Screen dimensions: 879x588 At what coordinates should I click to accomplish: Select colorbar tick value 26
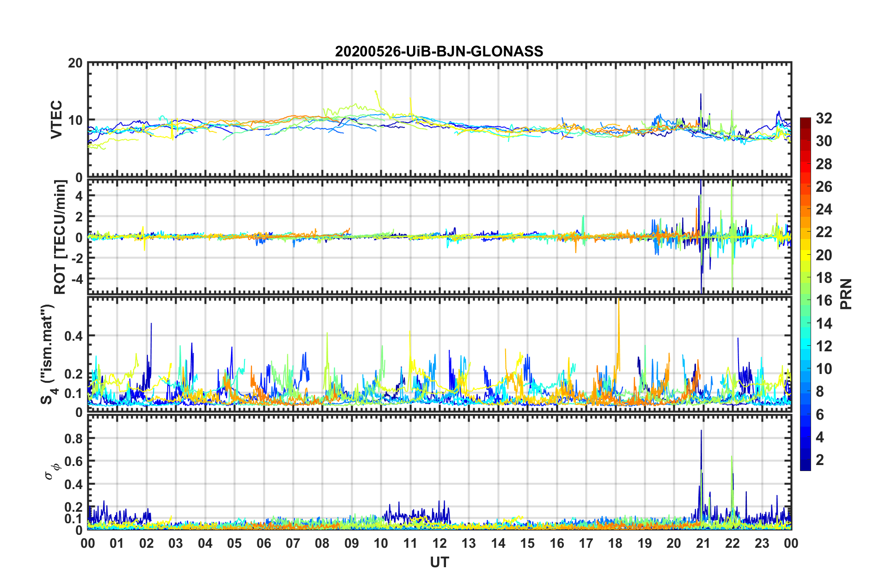(824, 187)
